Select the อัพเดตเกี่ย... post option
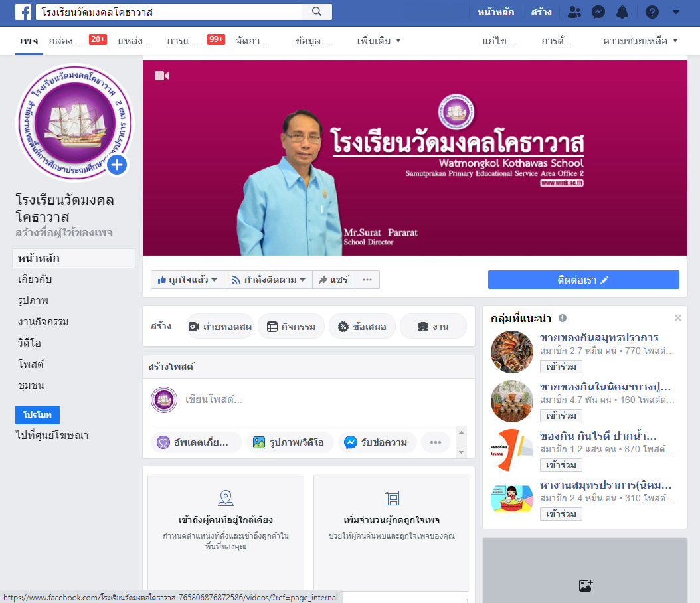The image size is (700, 603). point(196,442)
